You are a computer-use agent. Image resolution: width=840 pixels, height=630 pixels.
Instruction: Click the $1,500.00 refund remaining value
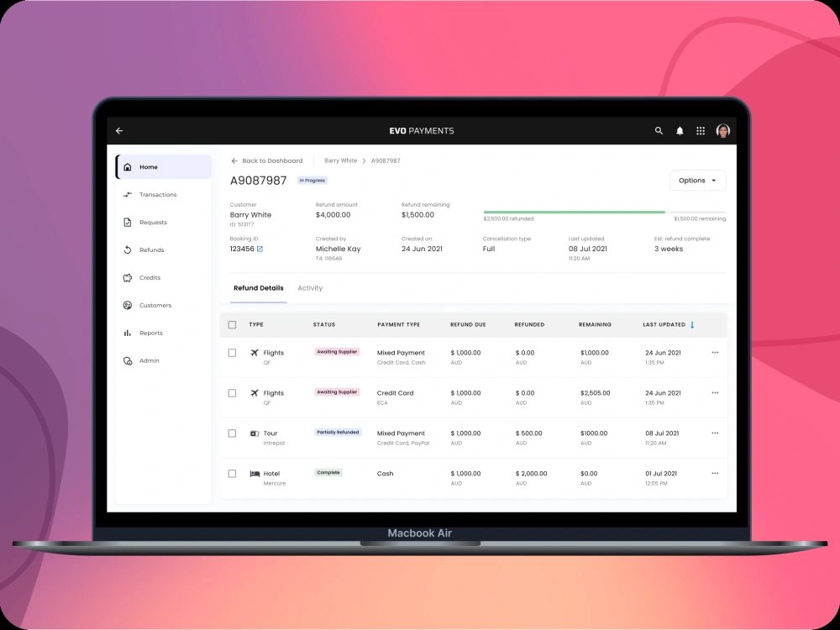pos(417,215)
